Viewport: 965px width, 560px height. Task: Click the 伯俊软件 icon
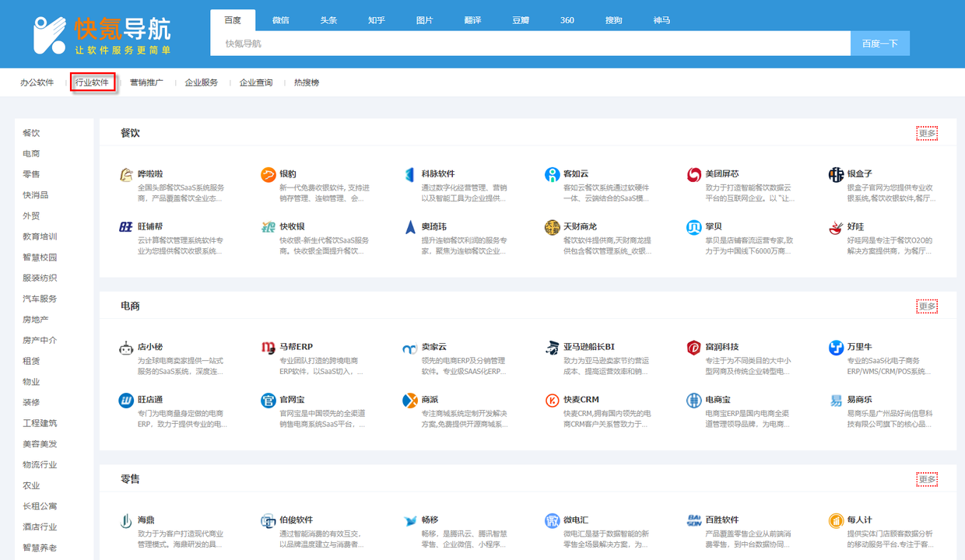point(268,521)
